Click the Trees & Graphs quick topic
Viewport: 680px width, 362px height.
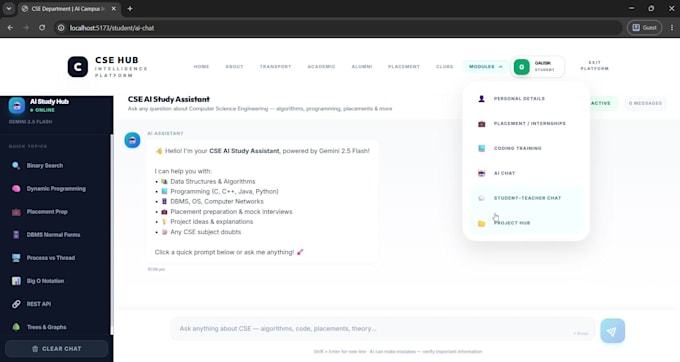tap(56, 327)
